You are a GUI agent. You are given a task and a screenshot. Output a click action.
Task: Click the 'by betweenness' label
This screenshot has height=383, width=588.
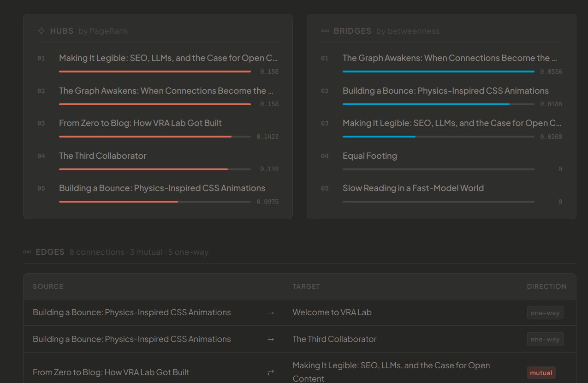tap(408, 31)
